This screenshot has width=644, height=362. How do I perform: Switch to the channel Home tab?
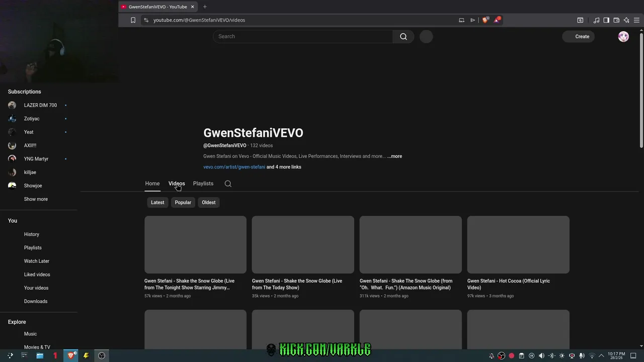pos(152,184)
